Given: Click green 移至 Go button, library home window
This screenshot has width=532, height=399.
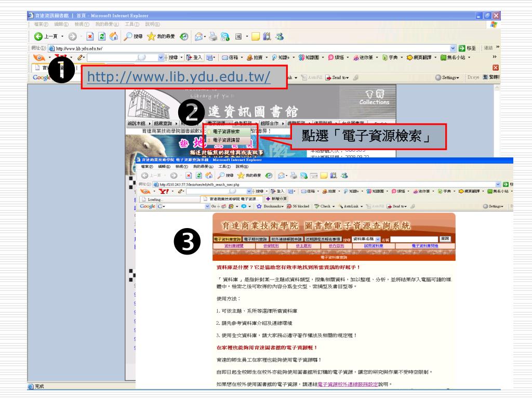Looking at the screenshot, I should click(x=467, y=48).
